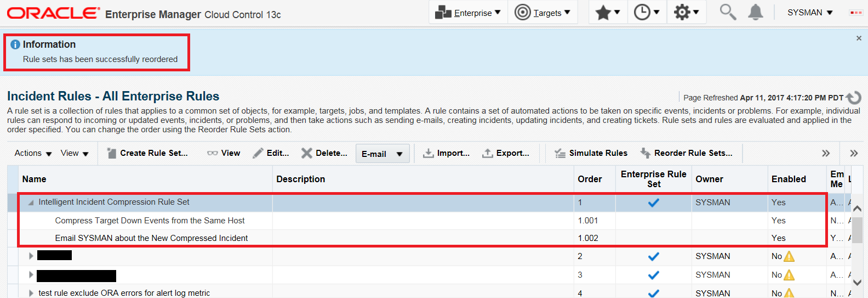
Task: Open the Enterprise menu
Action: point(467,13)
